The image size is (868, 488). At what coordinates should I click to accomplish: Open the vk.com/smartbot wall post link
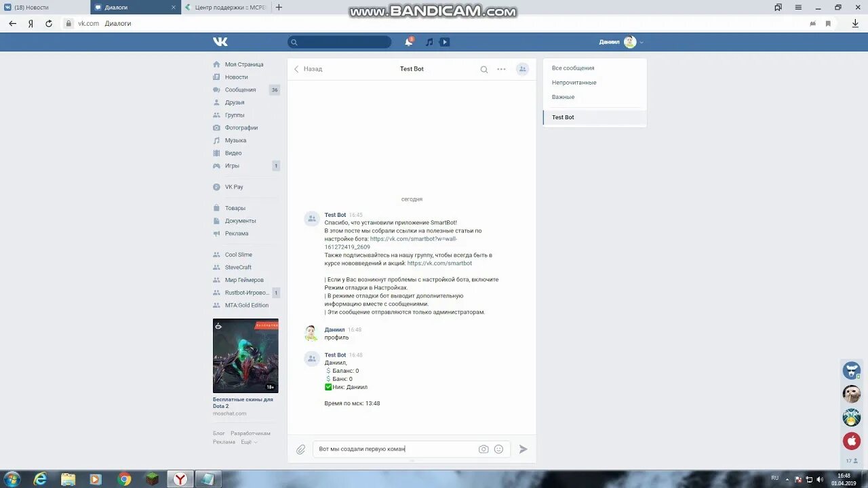tap(391, 243)
